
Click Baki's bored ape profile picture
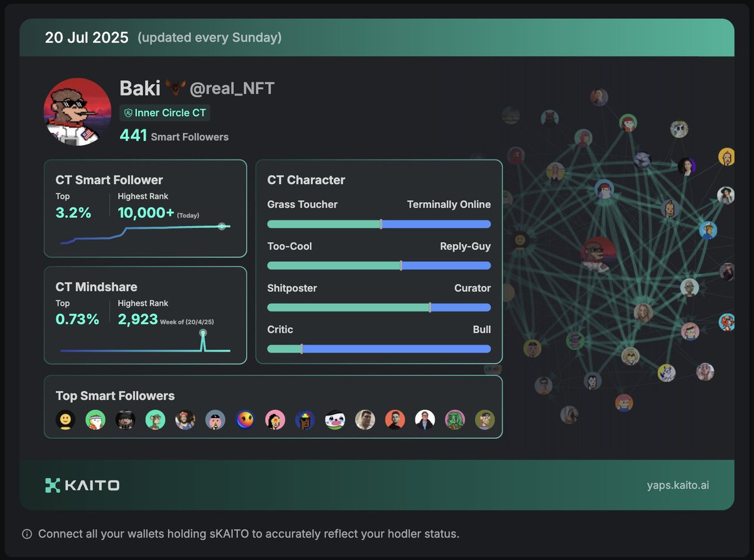pyautogui.click(x=77, y=112)
